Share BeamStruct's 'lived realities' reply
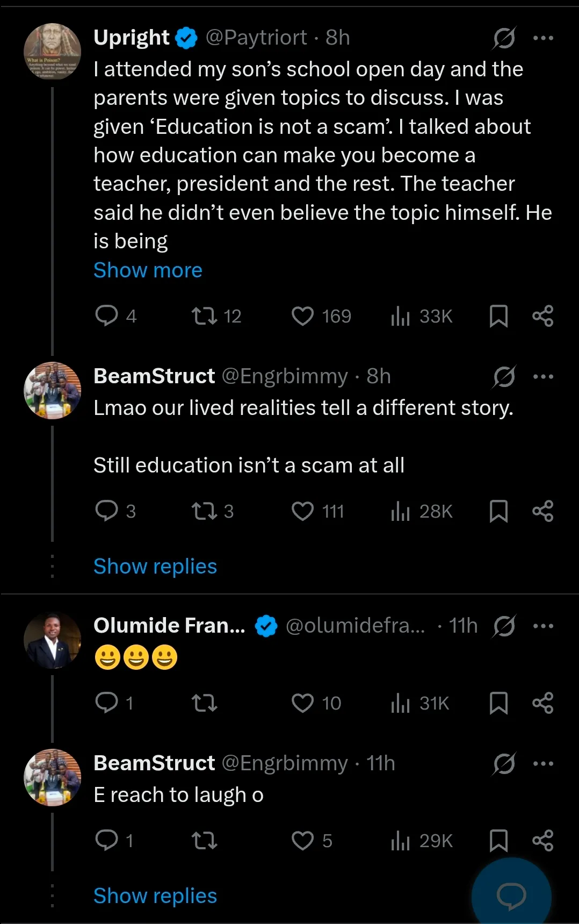The image size is (579, 924). coord(542,511)
